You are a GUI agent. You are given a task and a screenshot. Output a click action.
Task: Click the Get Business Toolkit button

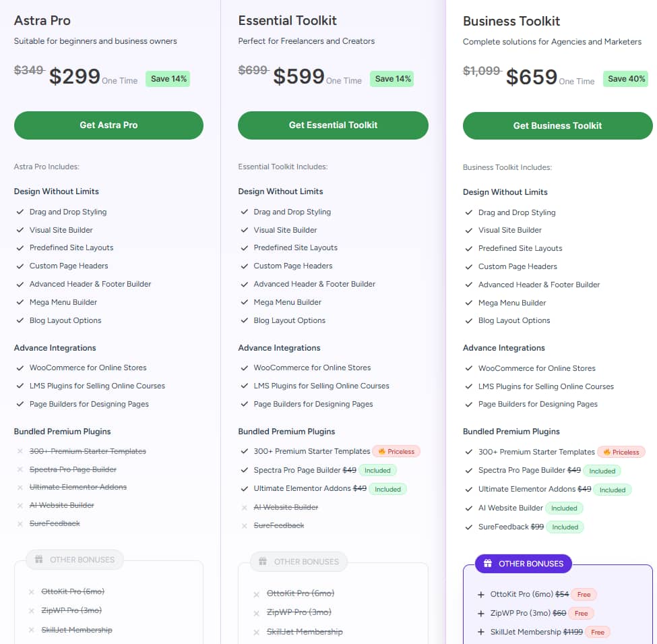point(557,125)
